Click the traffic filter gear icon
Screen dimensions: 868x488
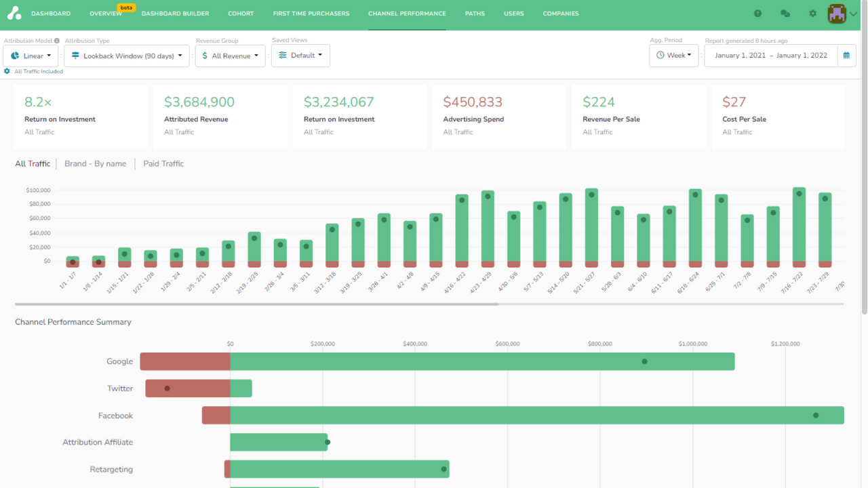[x=7, y=71]
